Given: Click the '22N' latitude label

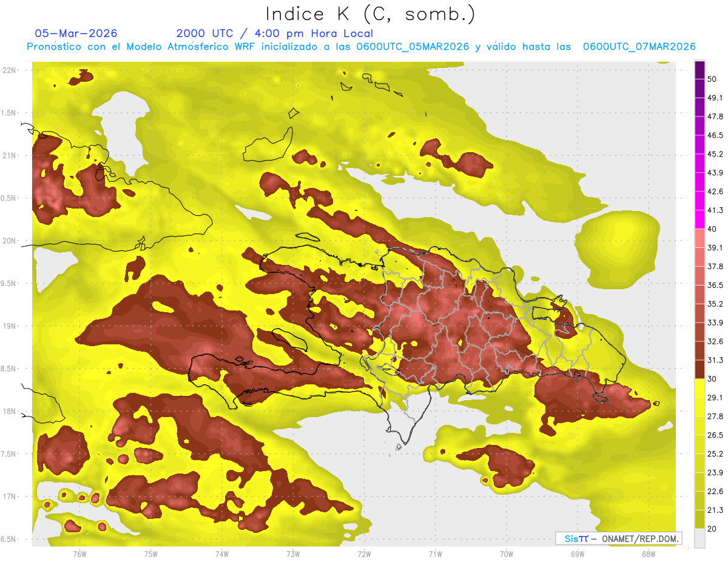Looking at the screenshot, I should [x=9, y=70].
